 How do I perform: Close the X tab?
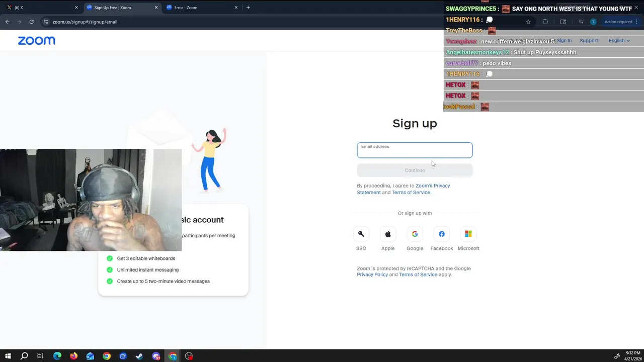pos(76,8)
